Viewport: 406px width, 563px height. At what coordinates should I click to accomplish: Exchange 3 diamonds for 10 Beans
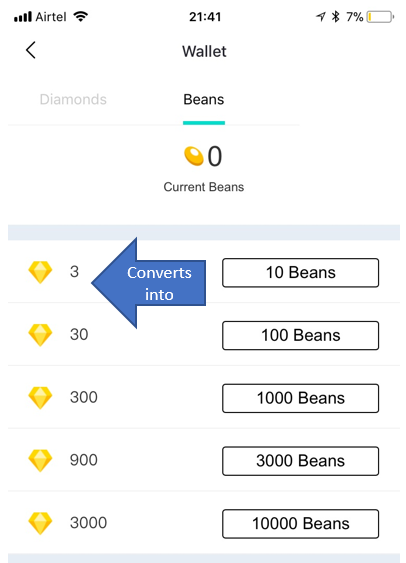pyautogui.click(x=300, y=273)
